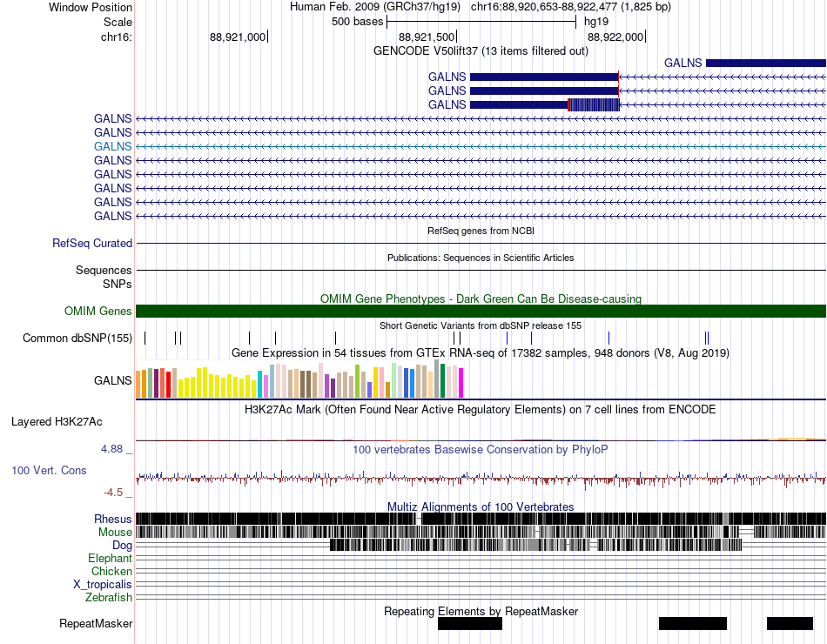Click the Common dbSNP(155) track label
The height and width of the screenshot is (644, 827).
[77, 338]
